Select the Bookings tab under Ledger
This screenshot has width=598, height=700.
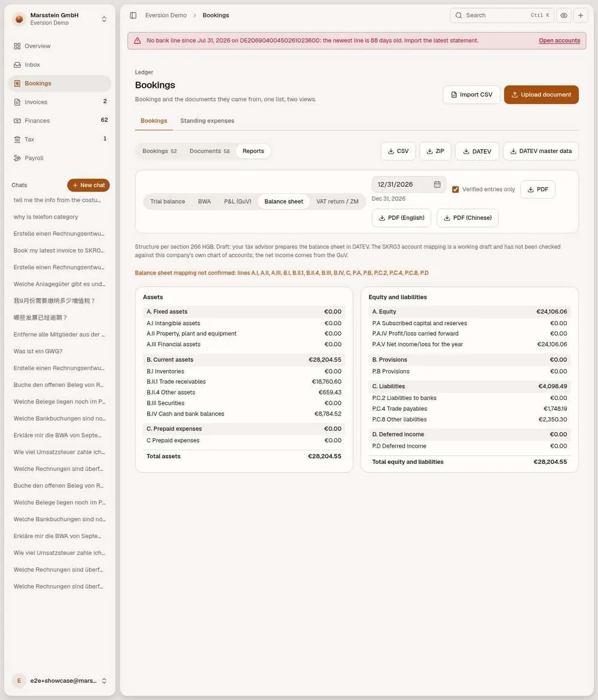[x=154, y=121]
